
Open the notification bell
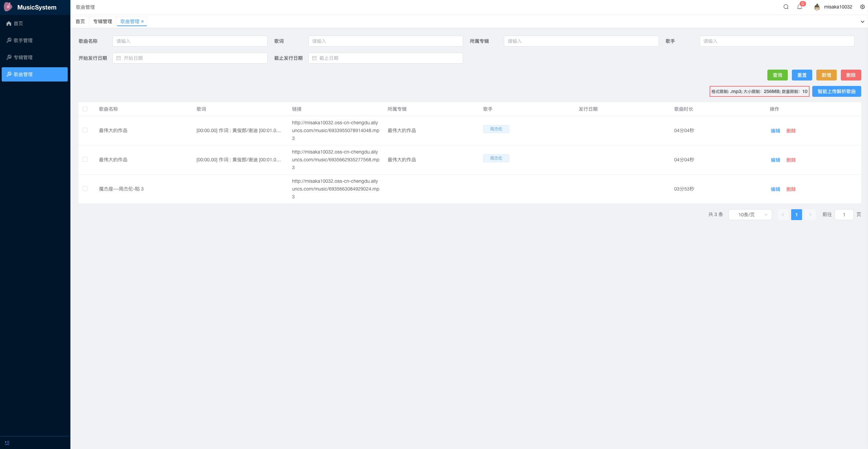coord(799,7)
